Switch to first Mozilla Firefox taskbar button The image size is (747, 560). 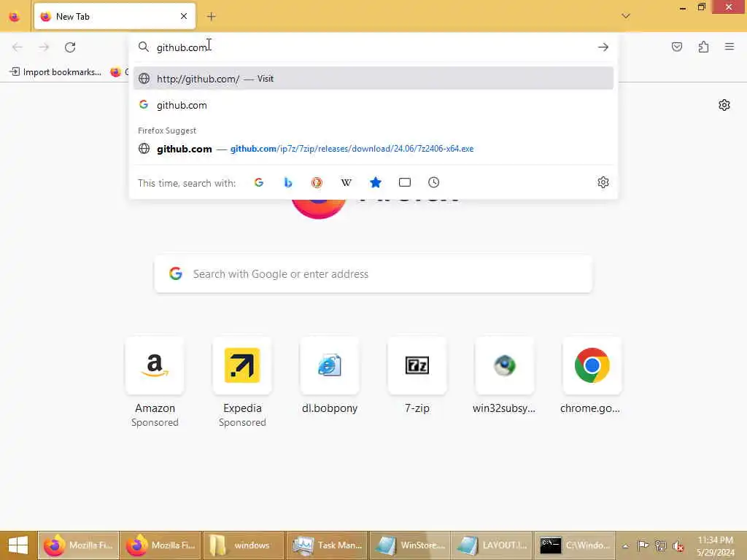coord(78,545)
